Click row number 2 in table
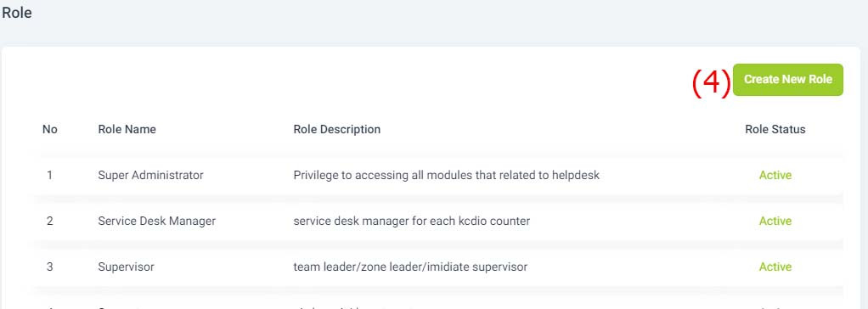The width and height of the screenshot is (868, 309). coord(50,221)
